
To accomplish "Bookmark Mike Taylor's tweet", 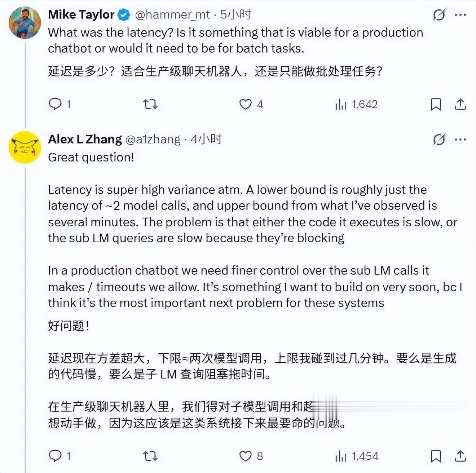I will click(436, 104).
